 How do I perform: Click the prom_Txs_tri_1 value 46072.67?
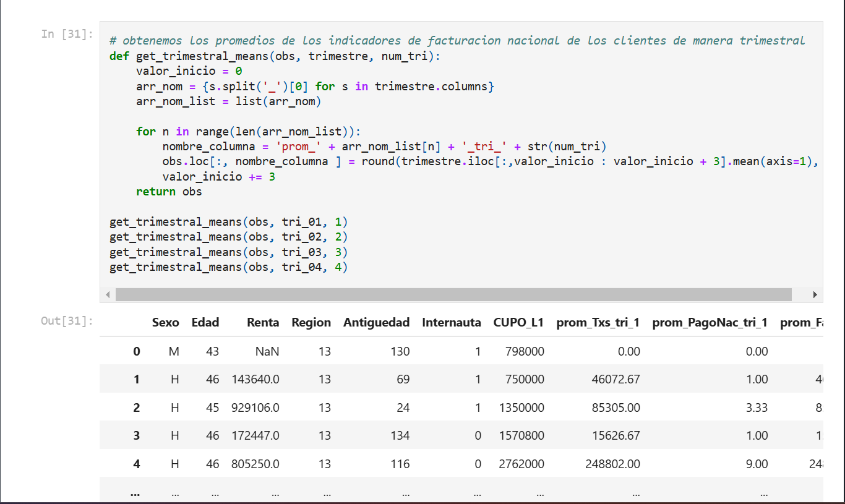pyautogui.click(x=616, y=379)
